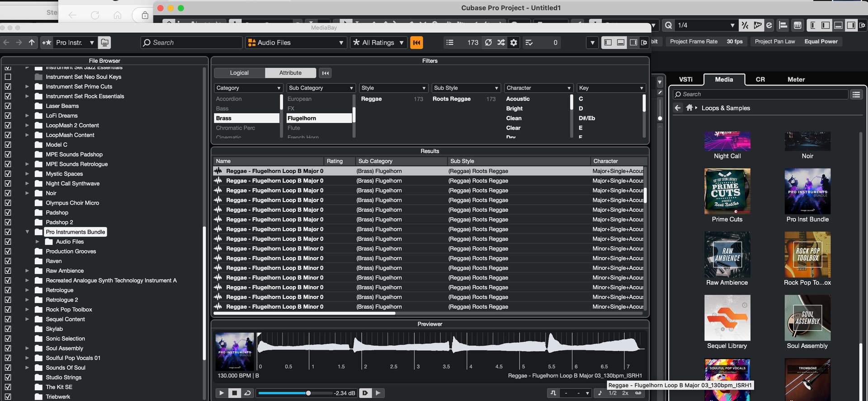Select the Media tab
Viewport: 868px width, 401px height.
[724, 79]
